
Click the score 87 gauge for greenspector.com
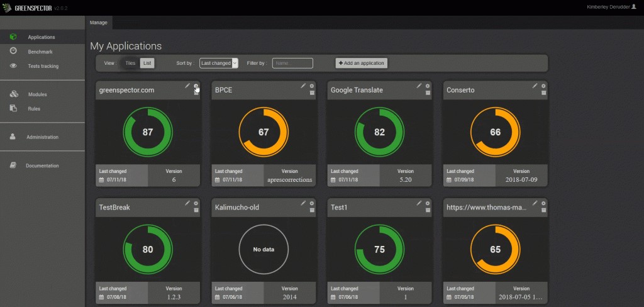[148, 132]
